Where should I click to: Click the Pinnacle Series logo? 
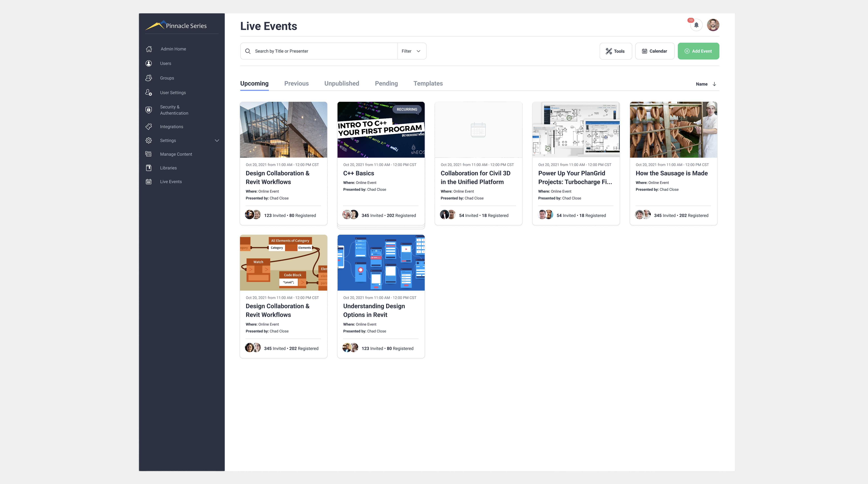click(176, 26)
